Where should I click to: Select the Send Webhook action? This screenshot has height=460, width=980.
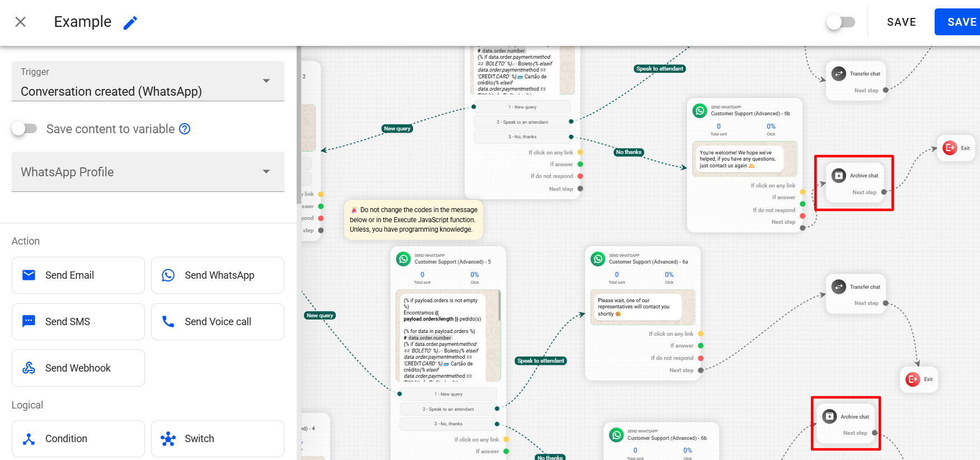point(78,368)
